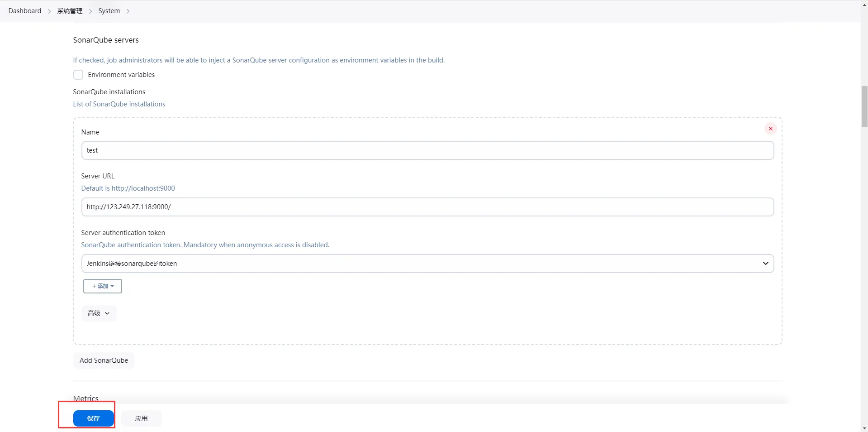868x432 pixels.
Task: Click the Add SonarQube button
Action: pos(104,360)
